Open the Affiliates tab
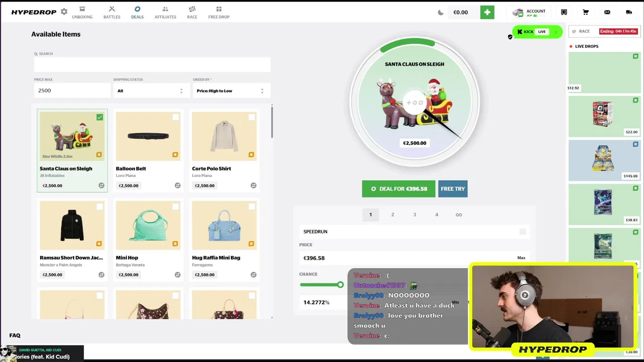 pyautogui.click(x=165, y=13)
